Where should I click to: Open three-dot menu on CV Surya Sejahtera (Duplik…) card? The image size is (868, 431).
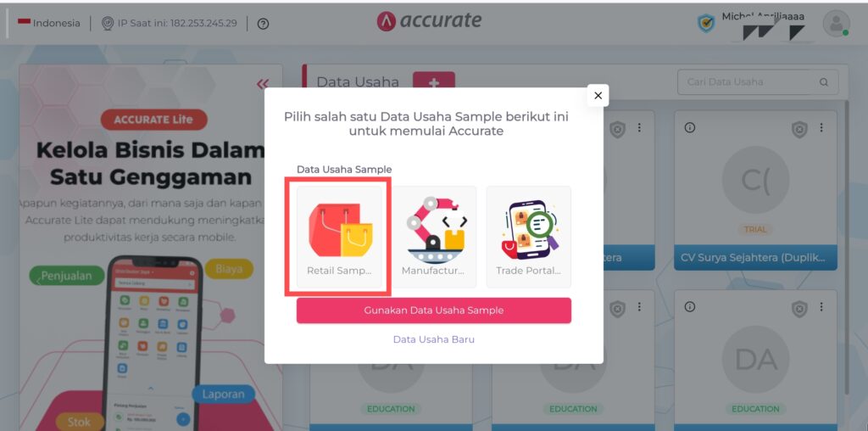pyautogui.click(x=821, y=127)
